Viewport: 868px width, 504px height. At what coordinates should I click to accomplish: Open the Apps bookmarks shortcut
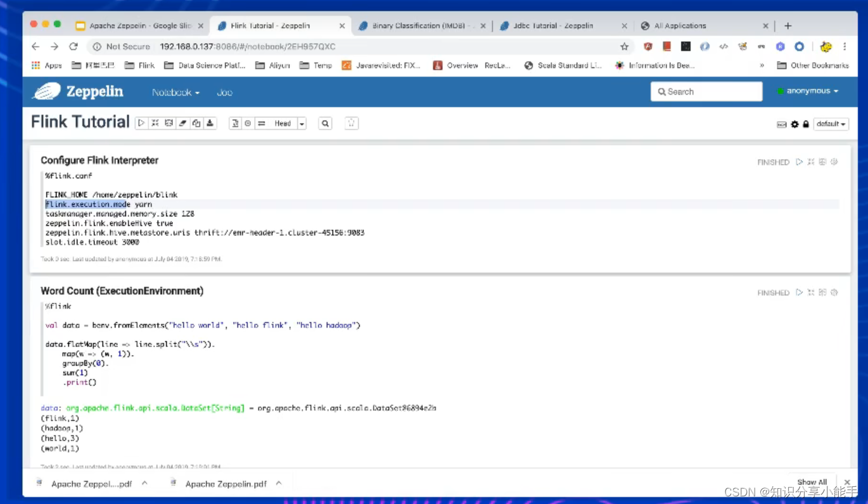tap(47, 65)
